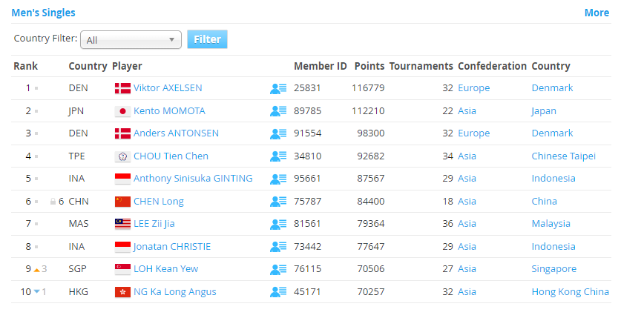644x318 pixels.
Task: Click the More link
Action: pyautogui.click(x=597, y=13)
